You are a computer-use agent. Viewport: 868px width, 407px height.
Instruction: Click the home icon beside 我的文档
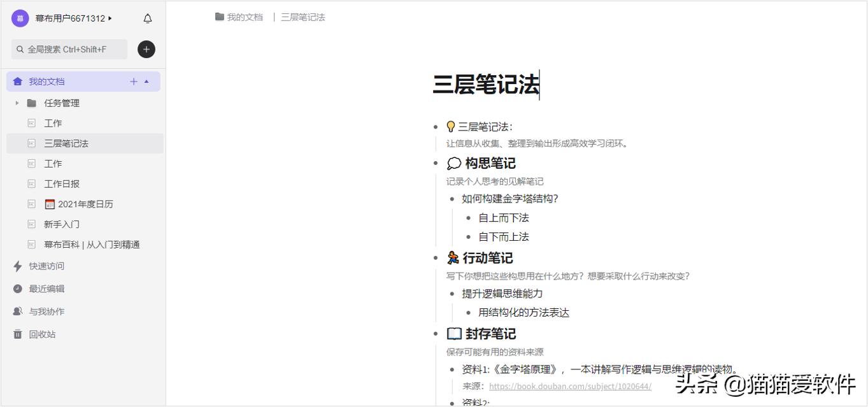click(x=17, y=81)
